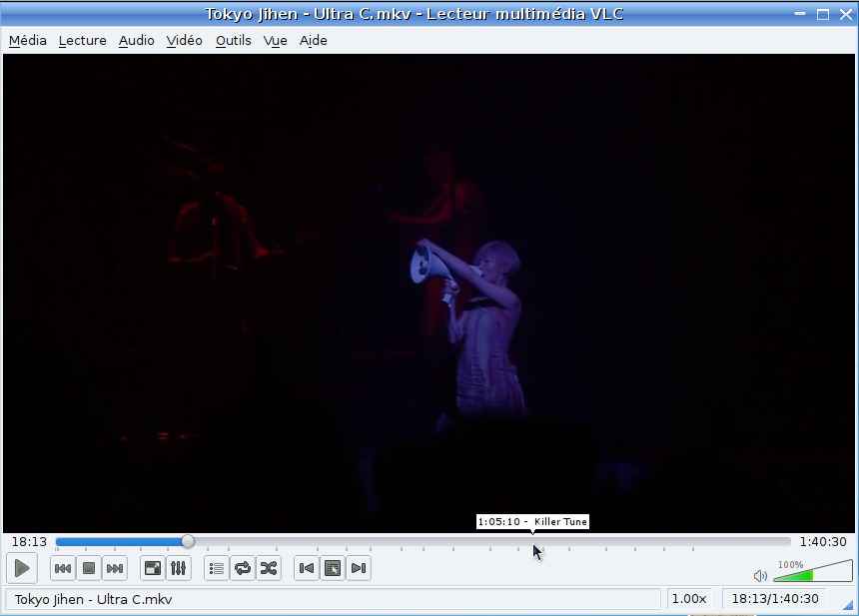Toggle shuffle random playback
This screenshot has width=859, height=616.
tap(269, 569)
